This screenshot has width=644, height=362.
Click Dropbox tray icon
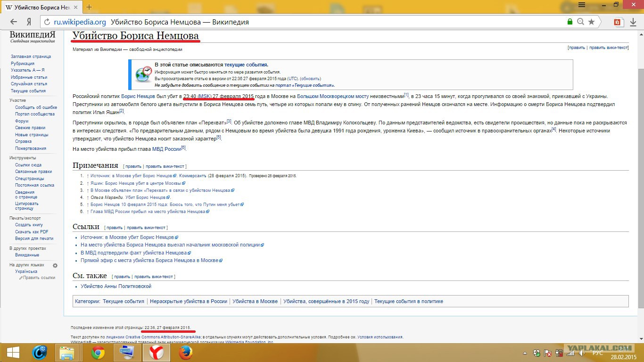(x=537, y=353)
